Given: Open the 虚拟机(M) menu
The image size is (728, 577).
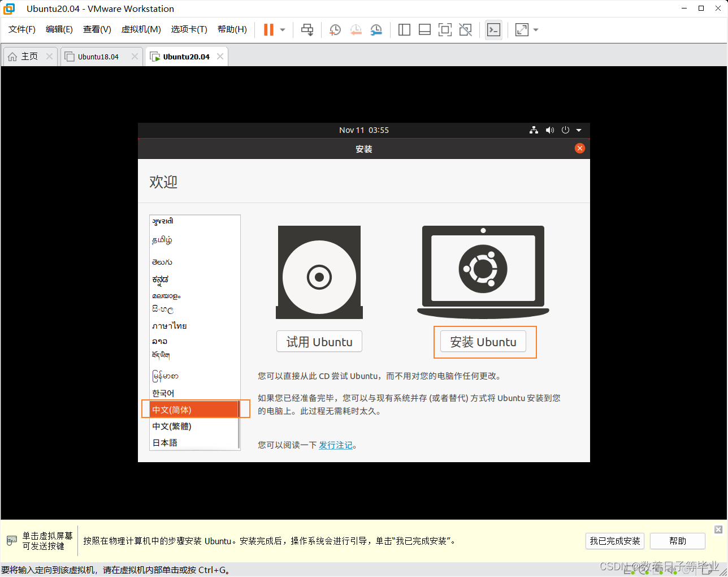Looking at the screenshot, I should [141, 29].
